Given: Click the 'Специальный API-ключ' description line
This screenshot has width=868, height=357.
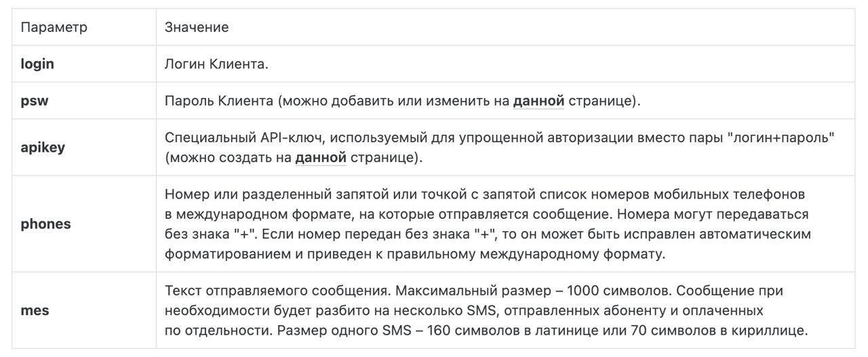Looking at the screenshot, I should 500,138.
